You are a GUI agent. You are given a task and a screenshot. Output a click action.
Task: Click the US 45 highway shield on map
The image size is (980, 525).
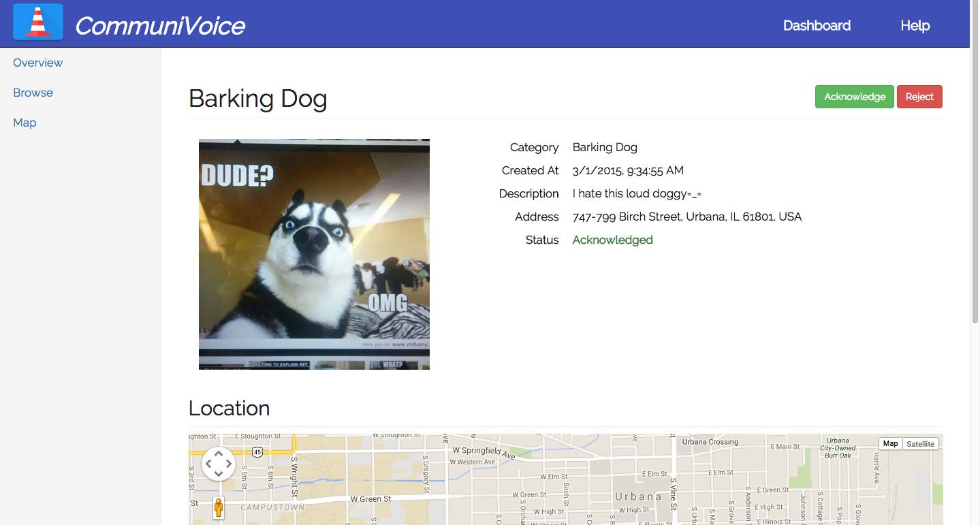coord(257,451)
